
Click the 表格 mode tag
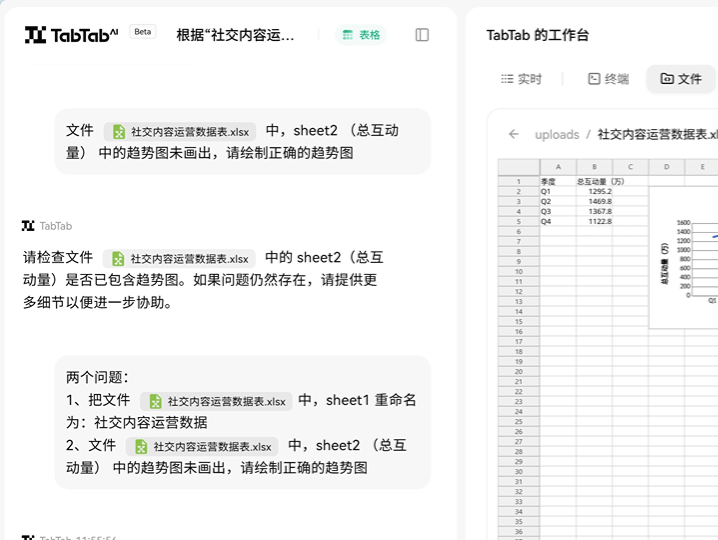[361, 35]
